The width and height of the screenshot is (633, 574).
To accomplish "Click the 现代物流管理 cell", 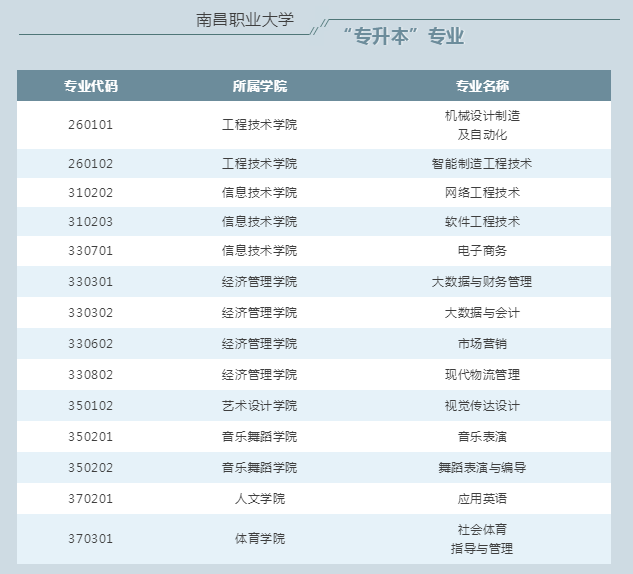I will (x=482, y=374).
